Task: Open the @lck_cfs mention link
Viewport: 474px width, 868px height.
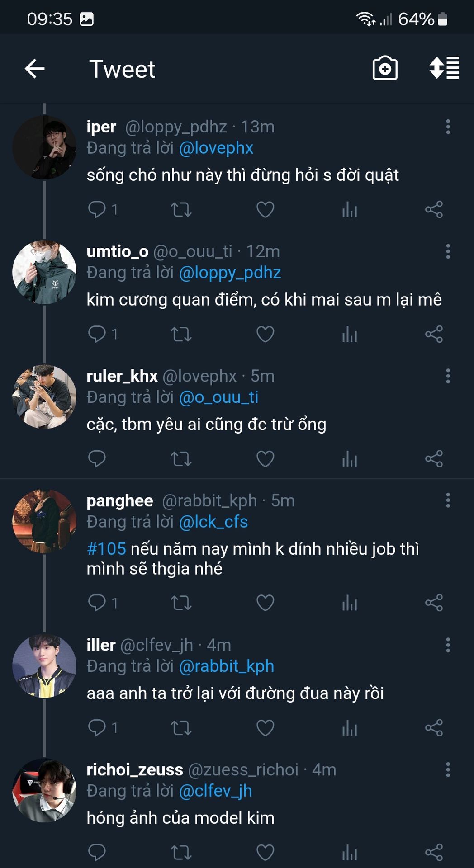Action: [213, 522]
